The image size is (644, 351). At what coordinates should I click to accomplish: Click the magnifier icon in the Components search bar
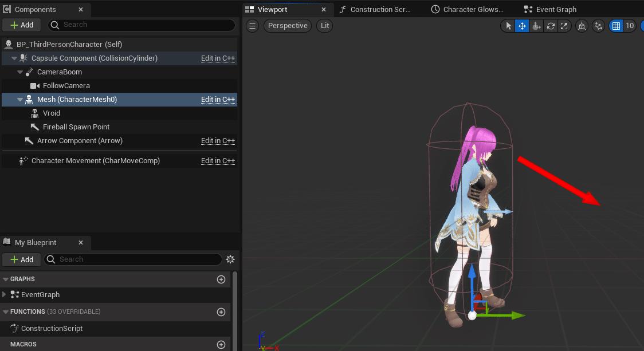point(56,25)
